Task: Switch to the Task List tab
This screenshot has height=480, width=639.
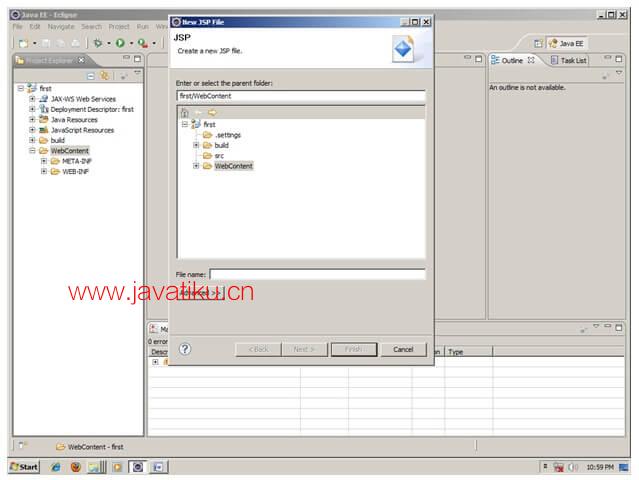Action: pyautogui.click(x=569, y=60)
